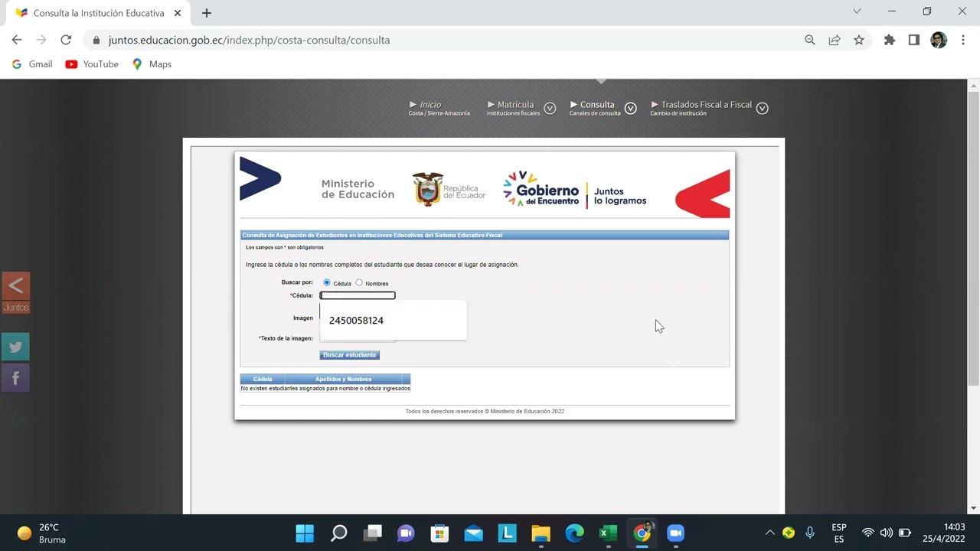
Task: Click the Twitter share icon on left sidebar
Action: coord(15,347)
